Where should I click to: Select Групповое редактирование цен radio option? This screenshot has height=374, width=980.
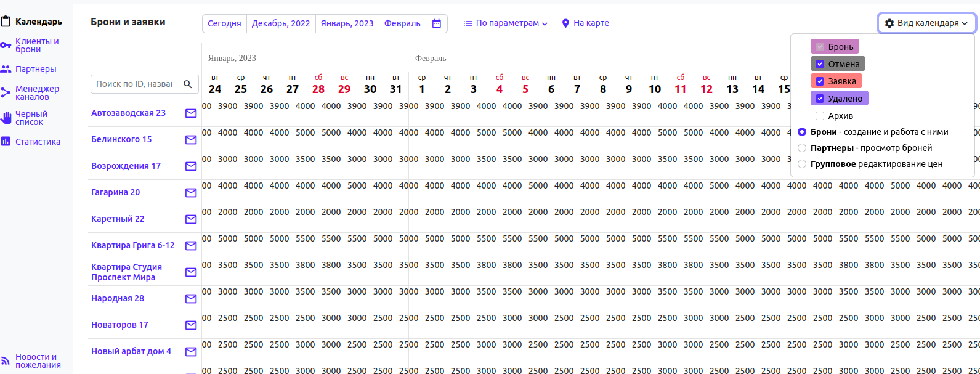tap(802, 164)
